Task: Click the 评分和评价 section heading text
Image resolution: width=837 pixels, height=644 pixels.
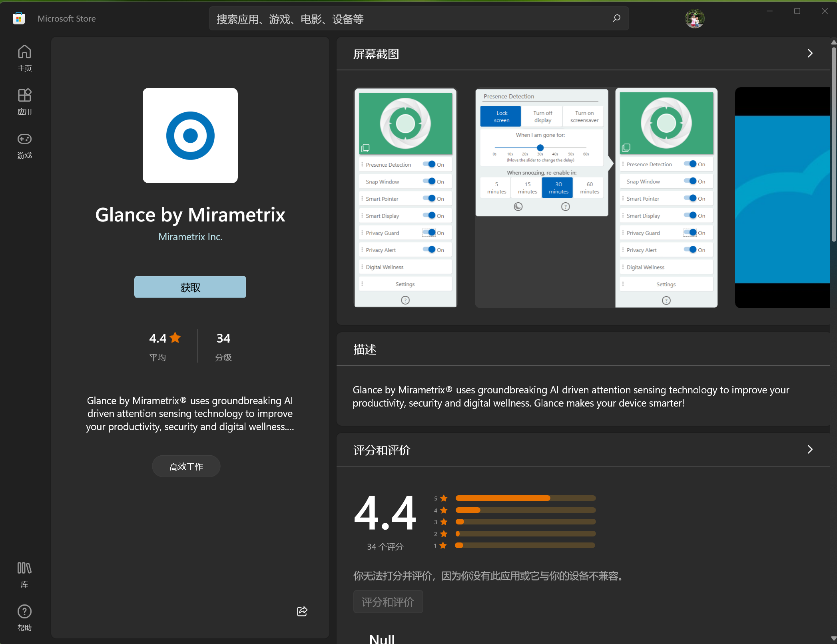Action: point(382,450)
